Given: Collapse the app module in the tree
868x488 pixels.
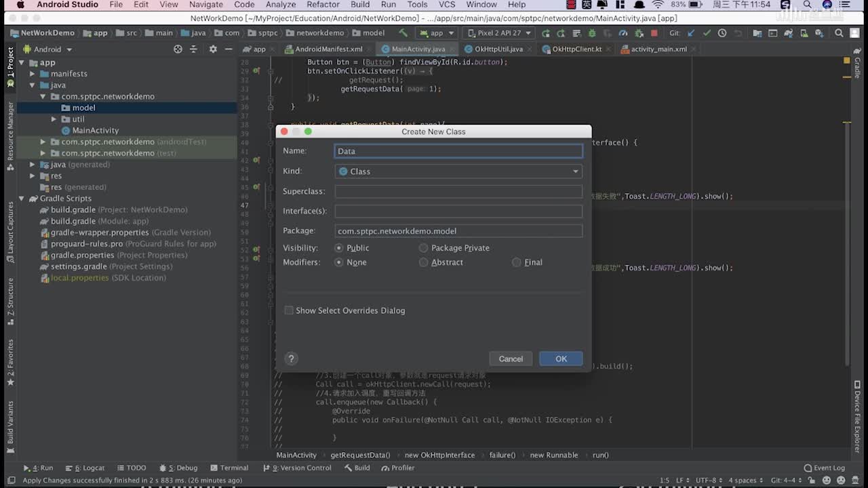Looking at the screenshot, I should pos(22,62).
